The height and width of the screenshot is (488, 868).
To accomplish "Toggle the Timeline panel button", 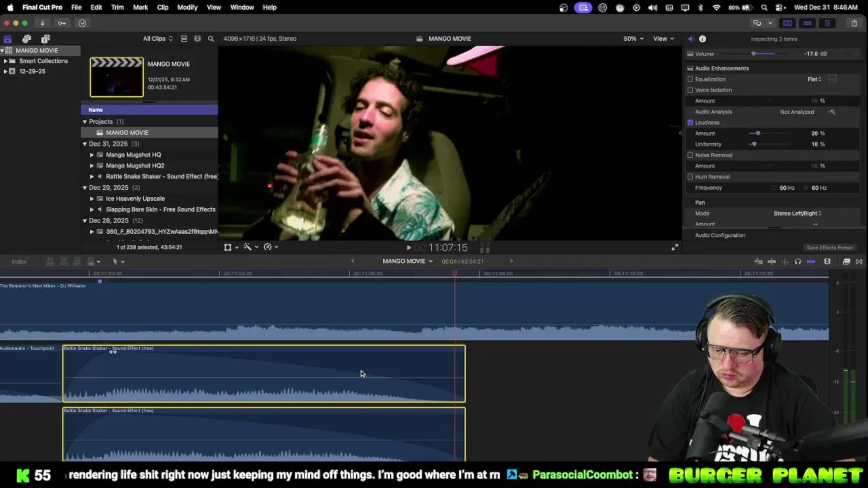I will (x=807, y=23).
